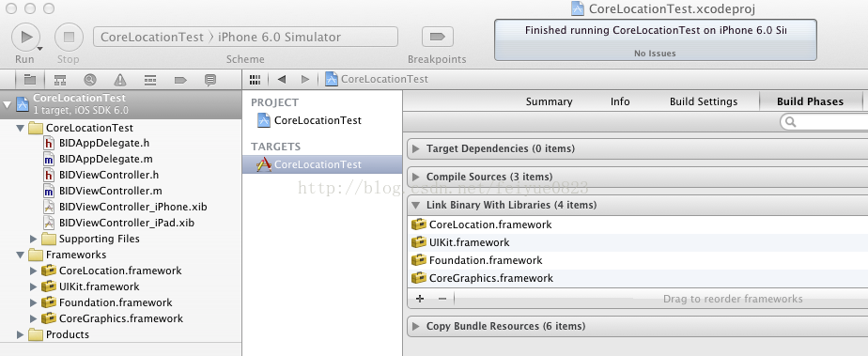The image size is (868, 356).
Task: Show the Issue navigator warning icon
Action: [120, 80]
